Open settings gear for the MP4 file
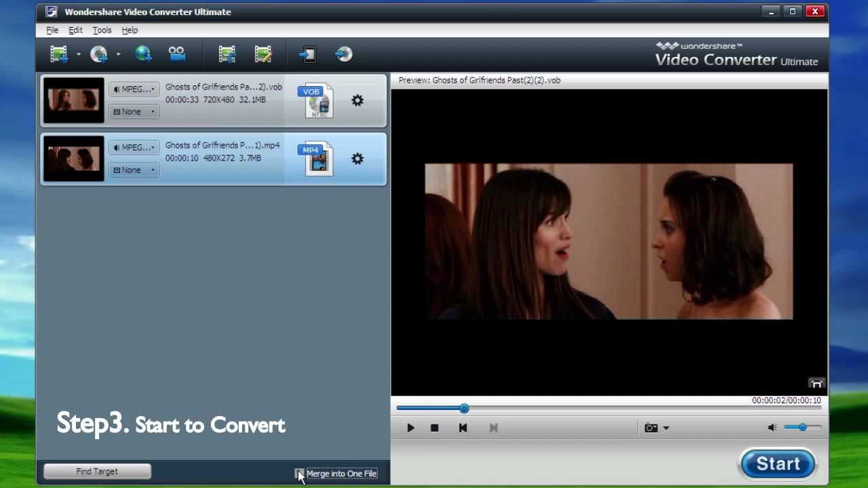 tap(357, 159)
